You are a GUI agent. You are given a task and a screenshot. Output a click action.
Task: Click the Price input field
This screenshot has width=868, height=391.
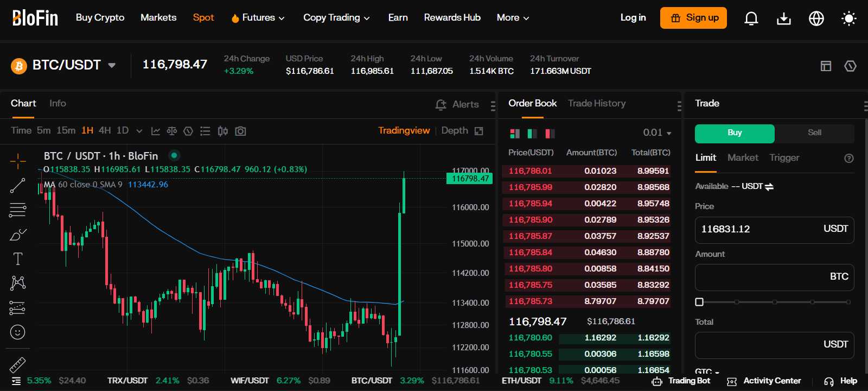point(774,230)
